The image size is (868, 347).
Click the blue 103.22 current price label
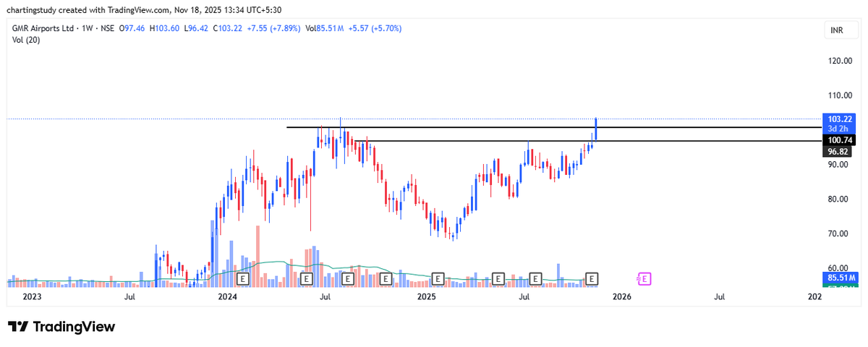(840, 118)
